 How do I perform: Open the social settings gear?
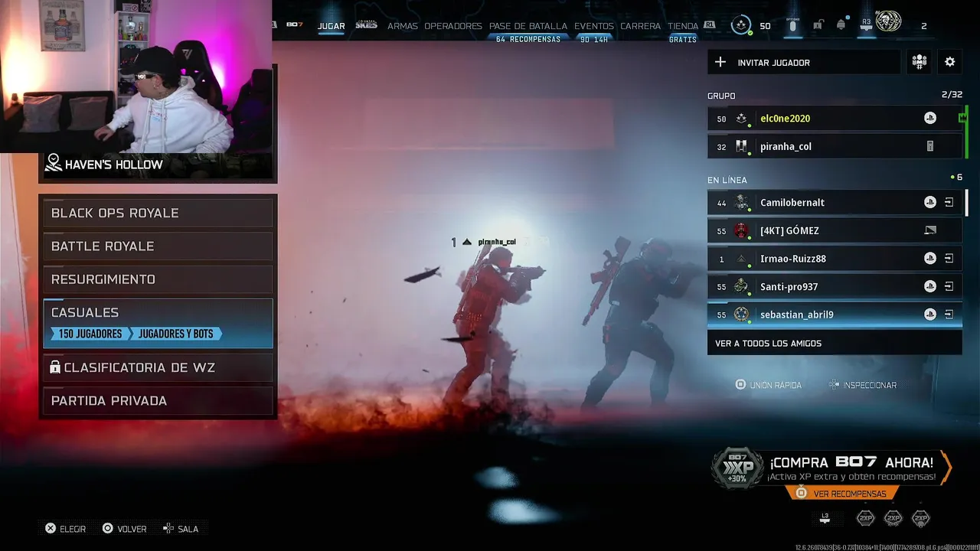click(950, 62)
